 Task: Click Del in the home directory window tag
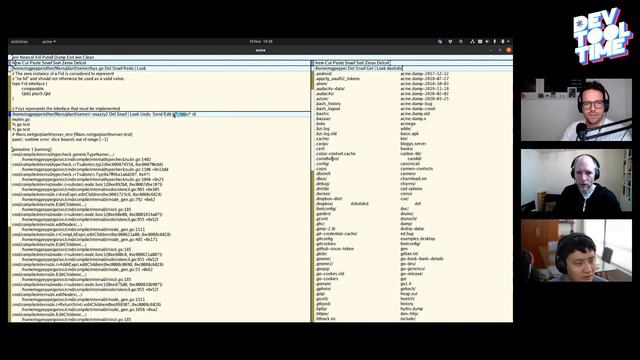click(351, 68)
